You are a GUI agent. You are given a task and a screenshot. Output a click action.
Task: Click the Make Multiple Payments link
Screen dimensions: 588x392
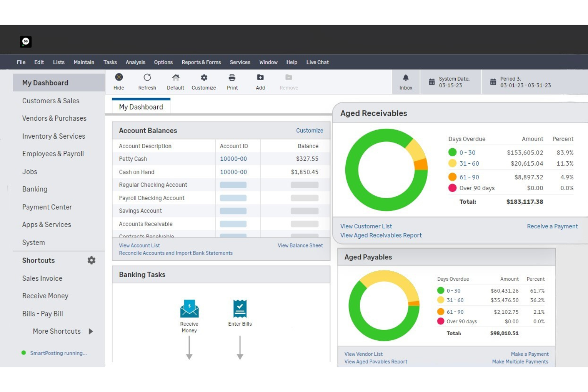[x=520, y=361]
